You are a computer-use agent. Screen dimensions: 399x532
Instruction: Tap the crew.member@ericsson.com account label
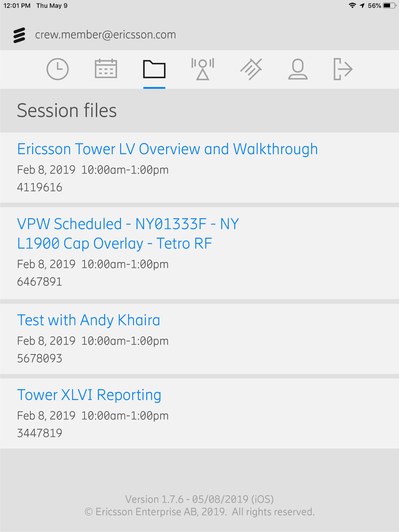(x=105, y=35)
